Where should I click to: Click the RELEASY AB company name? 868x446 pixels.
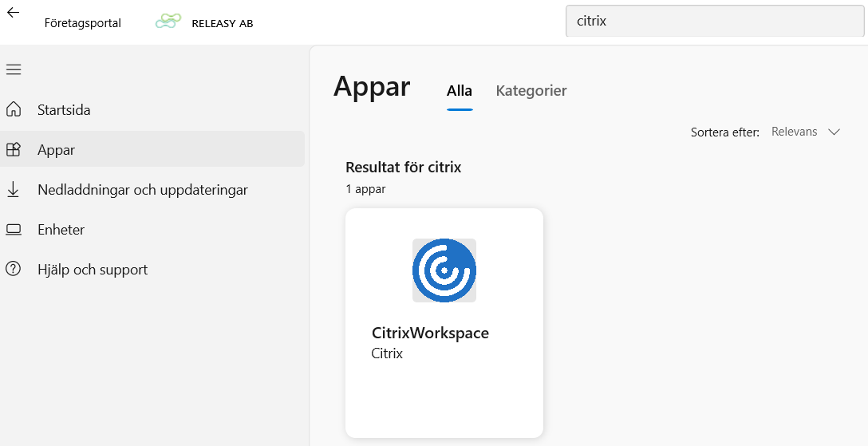click(x=223, y=23)
